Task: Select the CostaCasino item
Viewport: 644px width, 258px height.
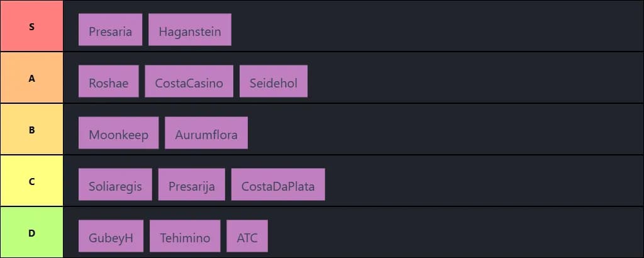Action: pos(189,81)
